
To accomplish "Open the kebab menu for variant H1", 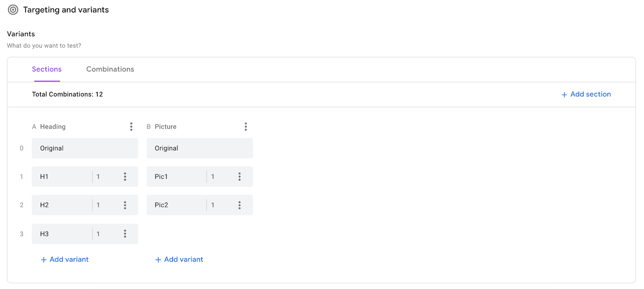I will click(125, 176).
